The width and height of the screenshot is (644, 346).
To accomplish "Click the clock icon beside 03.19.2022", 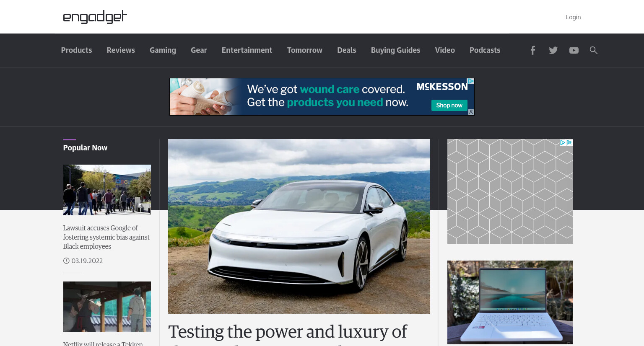I will [66, 261].
